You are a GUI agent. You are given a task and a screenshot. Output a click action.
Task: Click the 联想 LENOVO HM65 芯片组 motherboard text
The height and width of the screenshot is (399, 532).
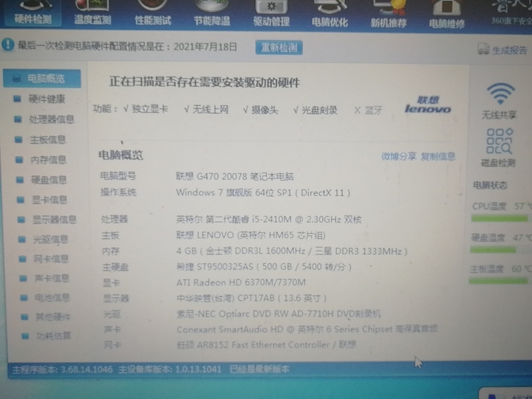click(x=251, y=235)
